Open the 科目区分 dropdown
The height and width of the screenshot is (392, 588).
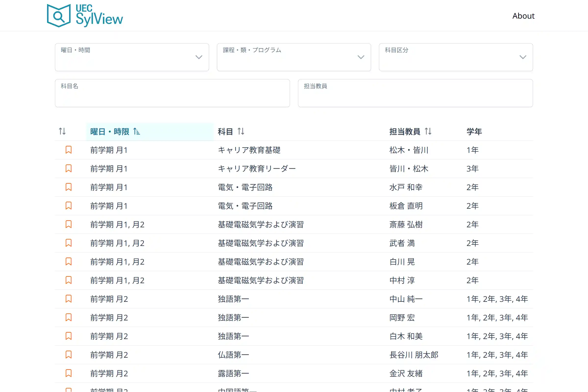coord(456,57)
